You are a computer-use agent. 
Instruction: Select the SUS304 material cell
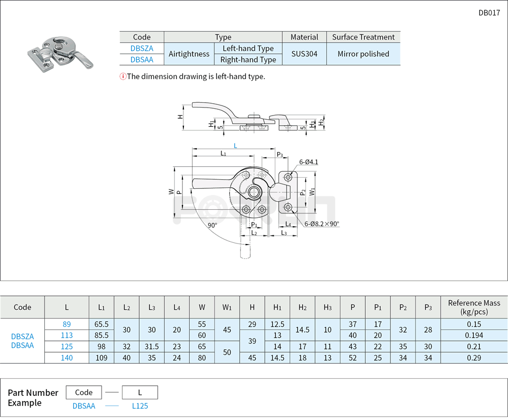click(x=304, y=54)
